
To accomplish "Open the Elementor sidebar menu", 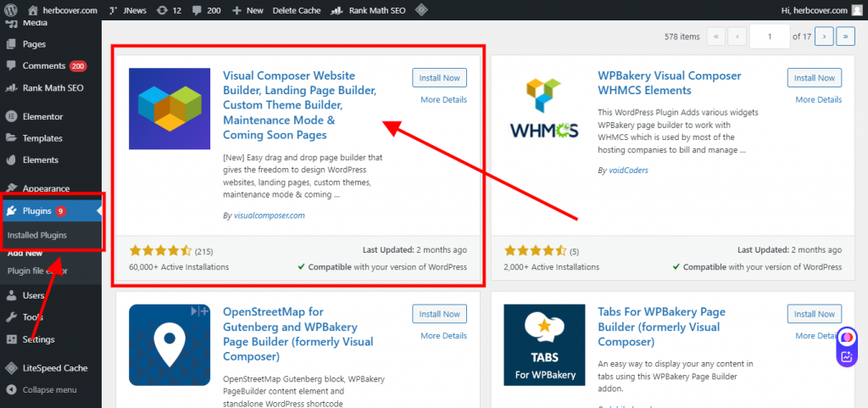I will coord(42,116).
